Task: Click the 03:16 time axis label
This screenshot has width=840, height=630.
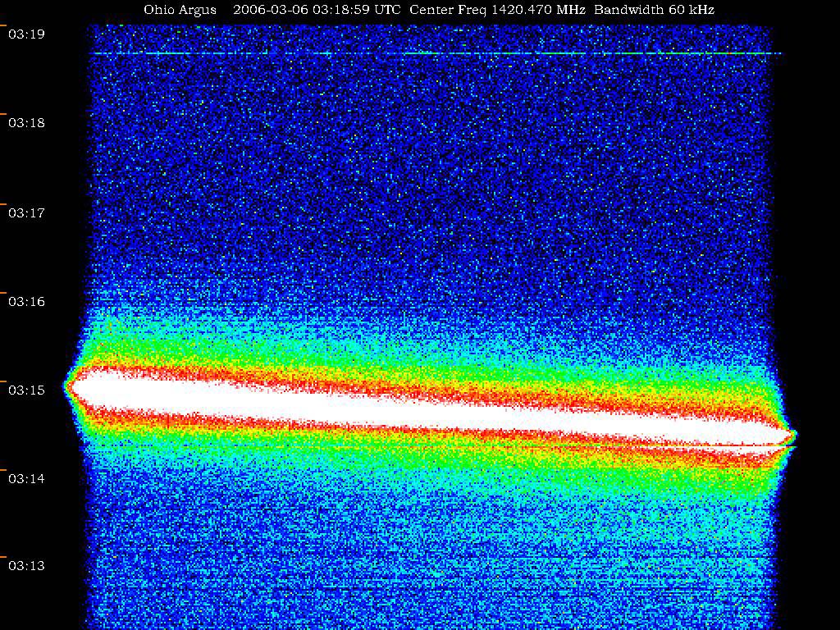Action: tap(26, 302)
